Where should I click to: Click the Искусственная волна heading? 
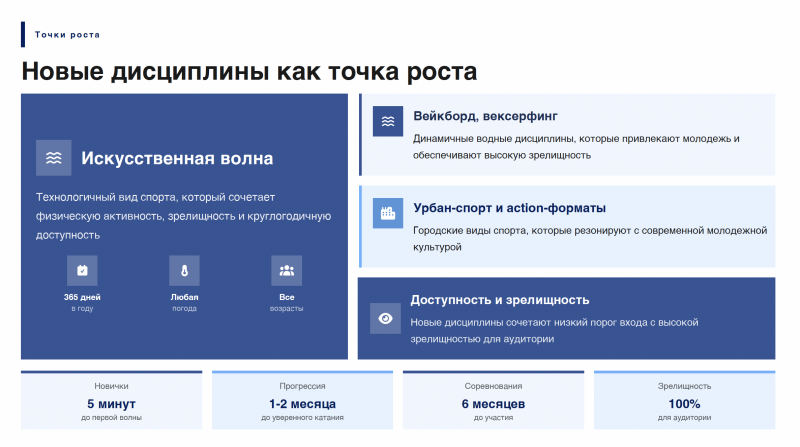pyautogui.click(x=177, y=158)
